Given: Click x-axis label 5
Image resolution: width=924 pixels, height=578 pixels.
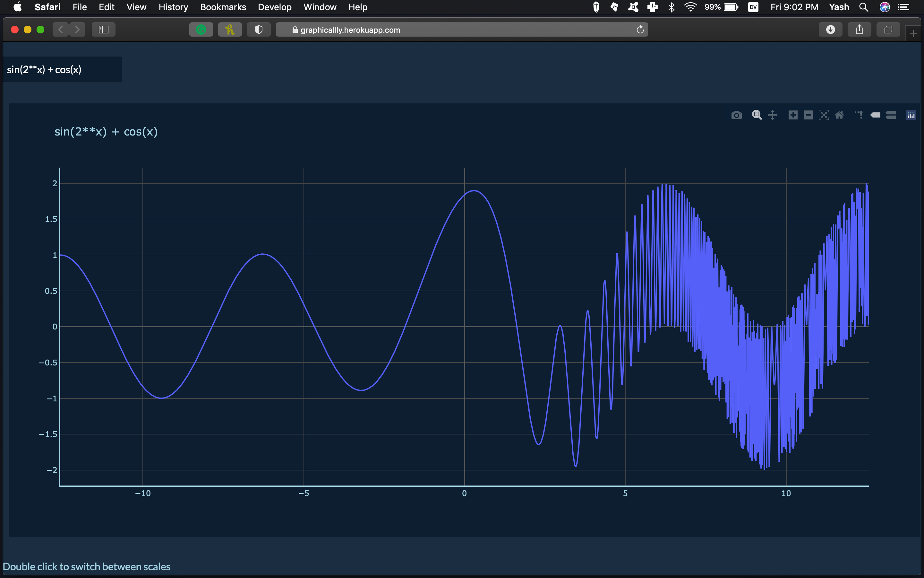Looking at the screenshot, I should point(625,494).
